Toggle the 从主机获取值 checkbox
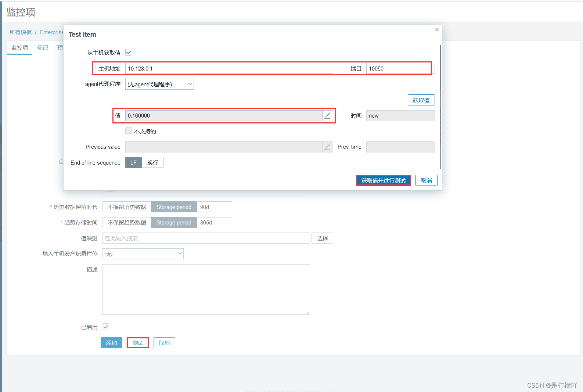This screenshot has width=583, height=392. coord(129,53)
